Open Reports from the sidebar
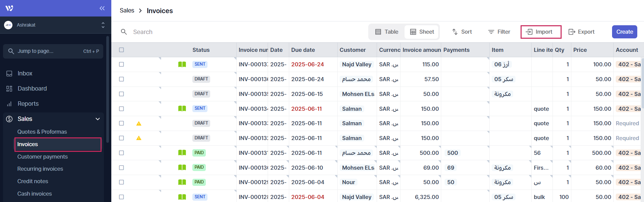Viewport: 644px width, 202px height. click(x=28, y=104)
